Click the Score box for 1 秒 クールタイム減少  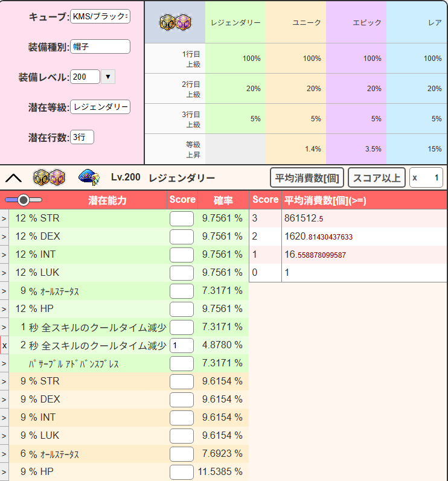[182, 327]
